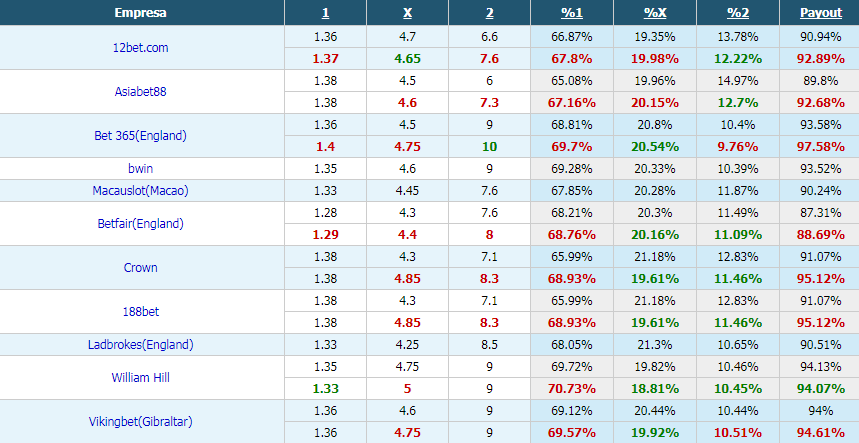Open the 12bet.com bookmaker link
This screenshot has height=443, width=859.
pos(140,48)
